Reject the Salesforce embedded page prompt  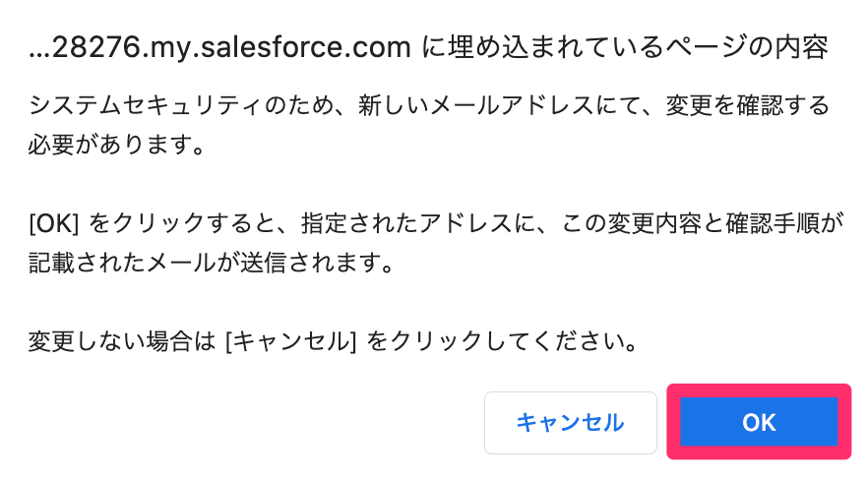tap(570, 423)
